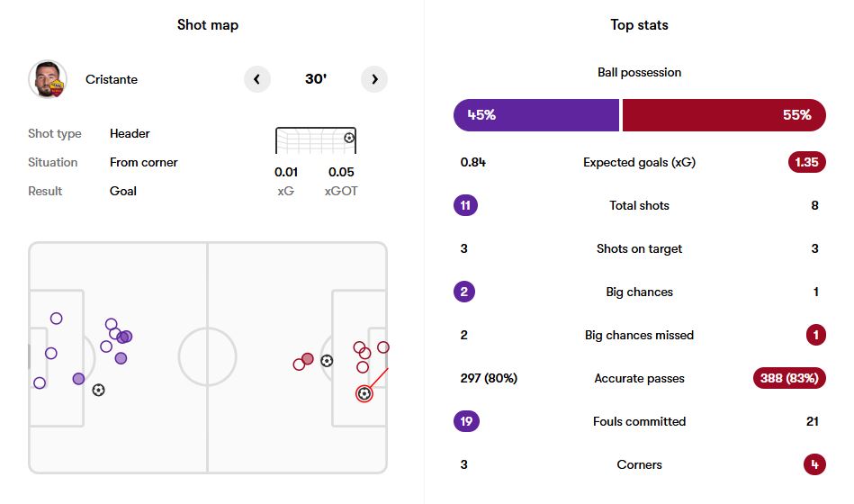Viewport: 854px width, 504px height.
Task: Click the Shot map heading
Action: click(x=205, y=25)
